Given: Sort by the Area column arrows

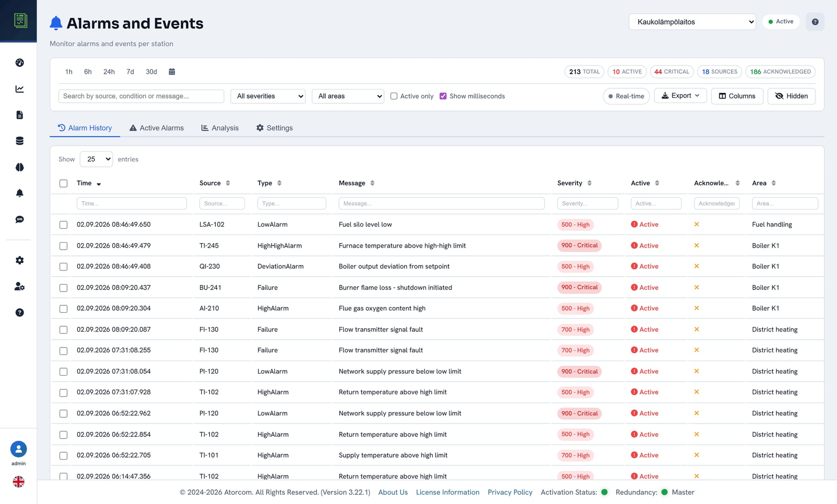Looking at the screenshot, I should [x=774, y=183].
